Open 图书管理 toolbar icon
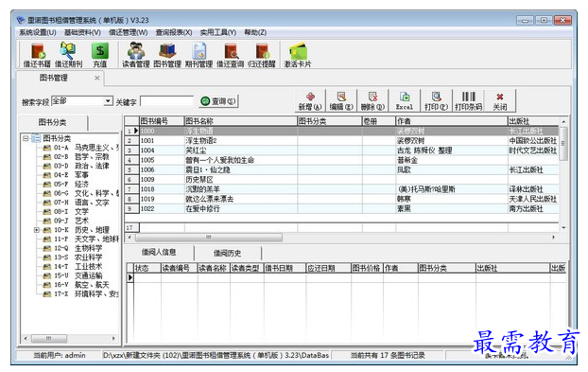 tap(167, 55)
